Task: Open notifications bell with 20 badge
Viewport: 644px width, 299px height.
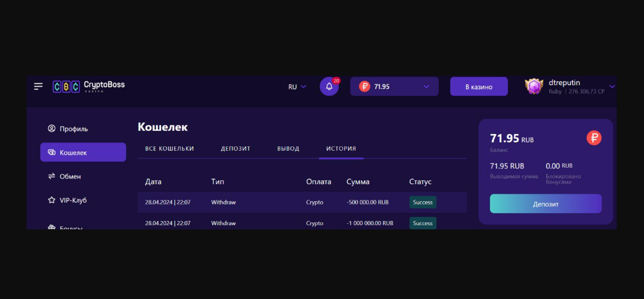Action: click(x=329, y=86)
